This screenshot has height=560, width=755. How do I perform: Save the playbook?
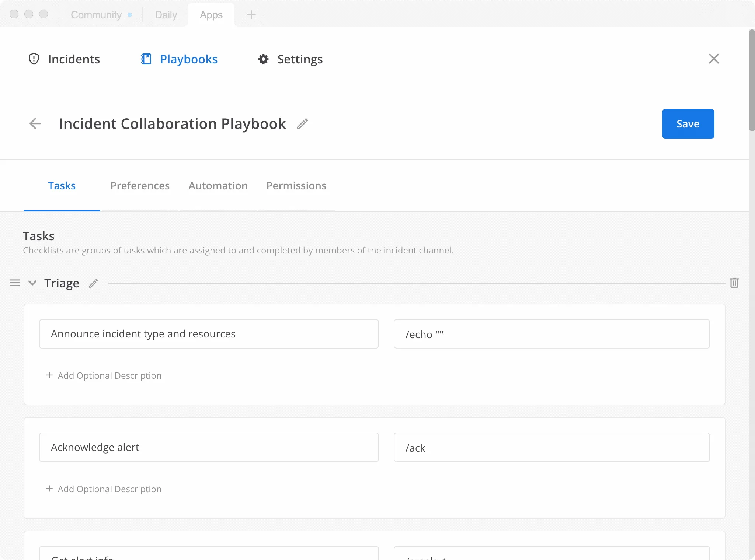(x=688, y=124)
